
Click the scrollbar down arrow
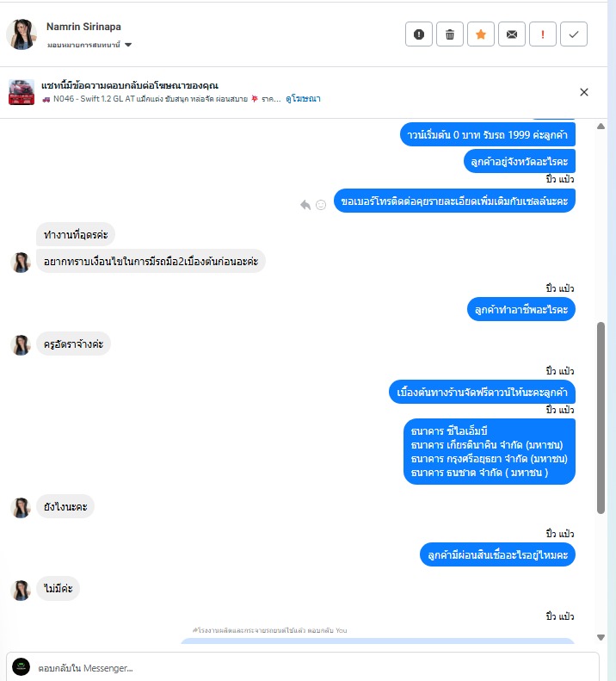coord(601,637)
